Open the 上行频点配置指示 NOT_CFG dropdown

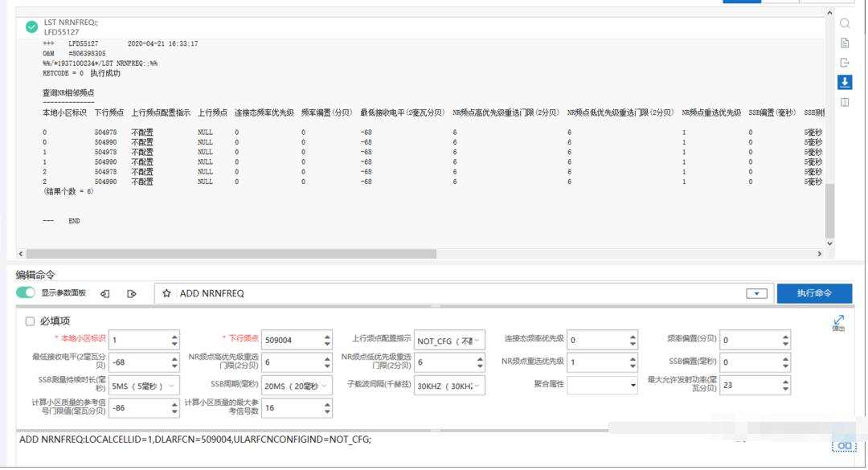(449, 341)
